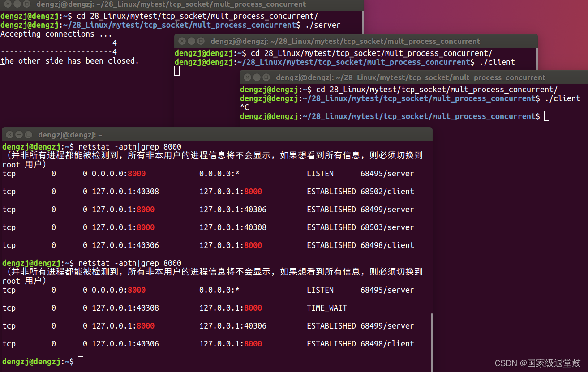Screen dimensions: 588x372
Task: Close the netstat terminal window
Action: [x=9, y=135]
